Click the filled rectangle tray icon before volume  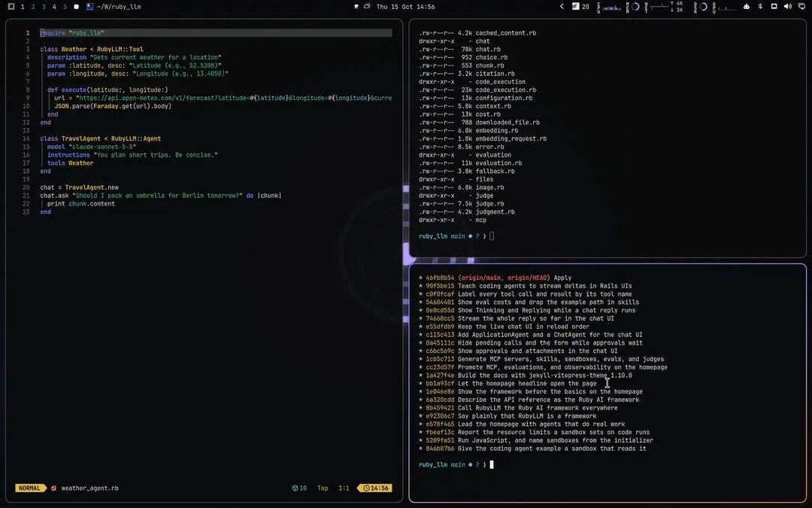click(774, 6)
